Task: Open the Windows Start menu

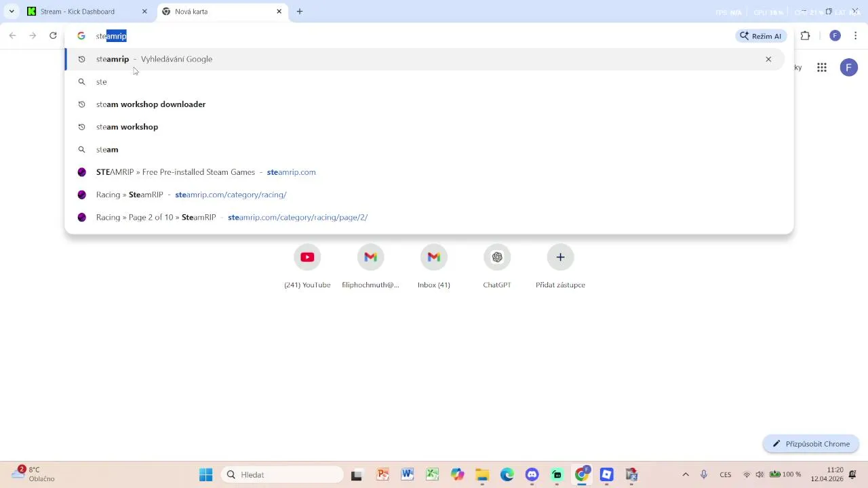Action: coord(205,474)
